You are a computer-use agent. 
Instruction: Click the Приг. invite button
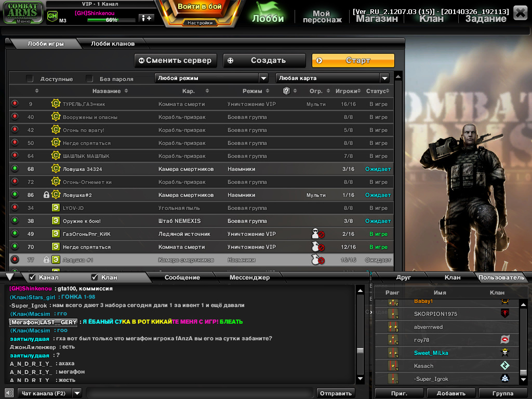399,393
